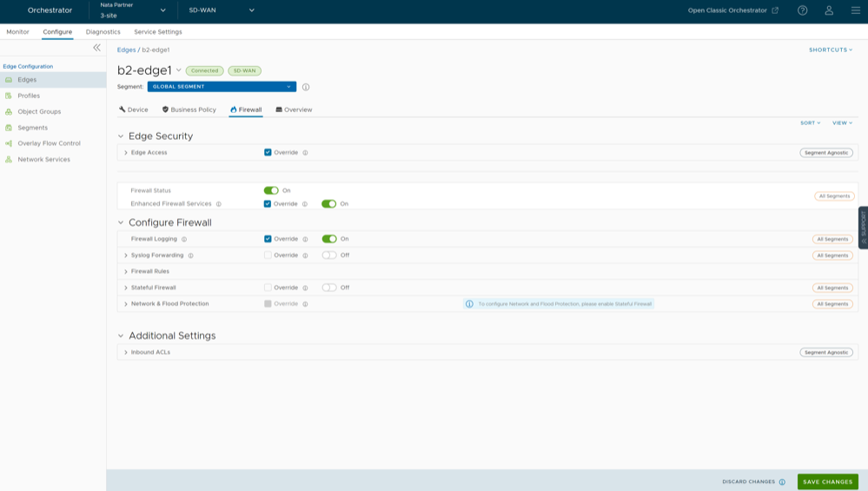Open the Global Segment dropdown
868x491 pixels.
pyautogui.click(x=222, y=87)
